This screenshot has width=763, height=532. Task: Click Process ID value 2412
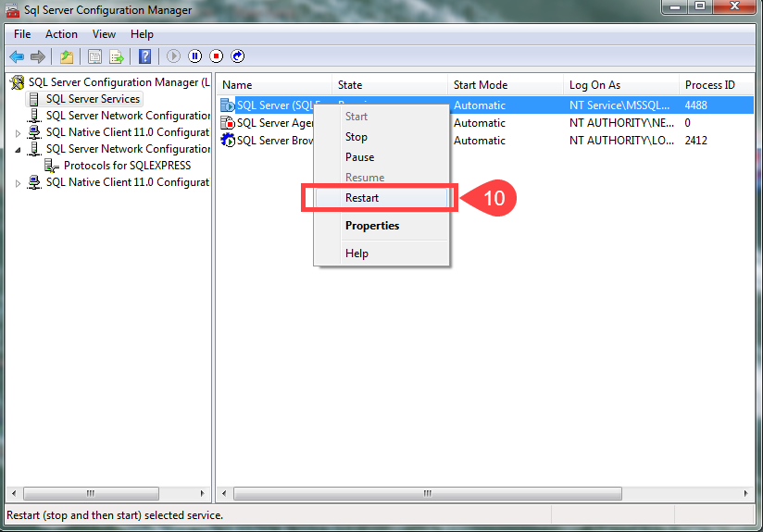click(x=695, y=140)
